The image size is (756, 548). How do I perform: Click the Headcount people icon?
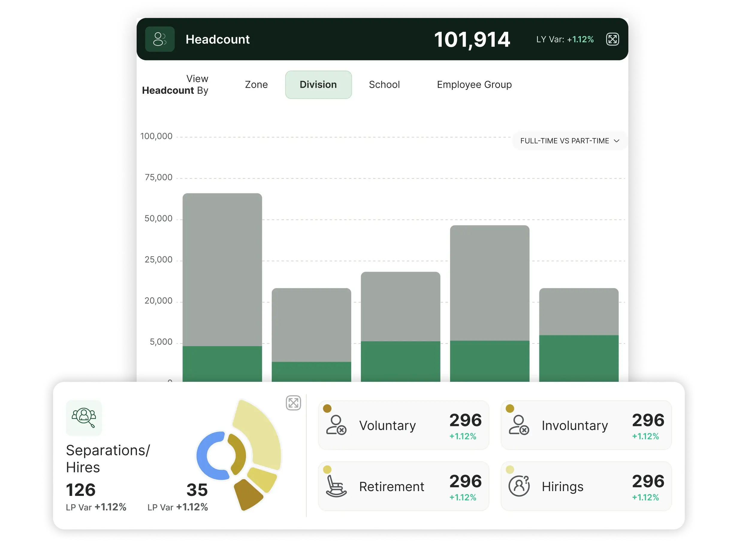coord(160,39)
